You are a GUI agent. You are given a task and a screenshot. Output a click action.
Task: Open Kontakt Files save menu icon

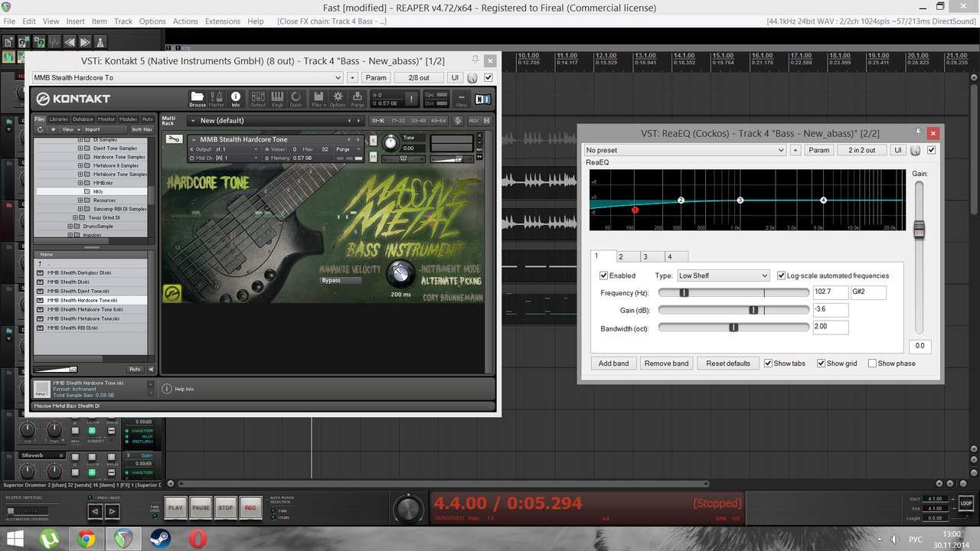point(318,99)
